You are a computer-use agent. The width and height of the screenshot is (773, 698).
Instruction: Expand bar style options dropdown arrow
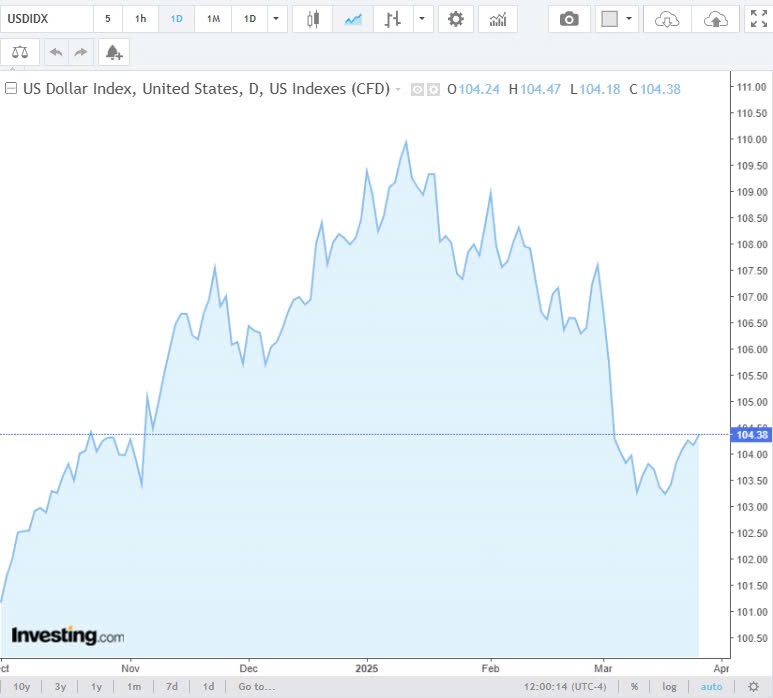[423, 19]
